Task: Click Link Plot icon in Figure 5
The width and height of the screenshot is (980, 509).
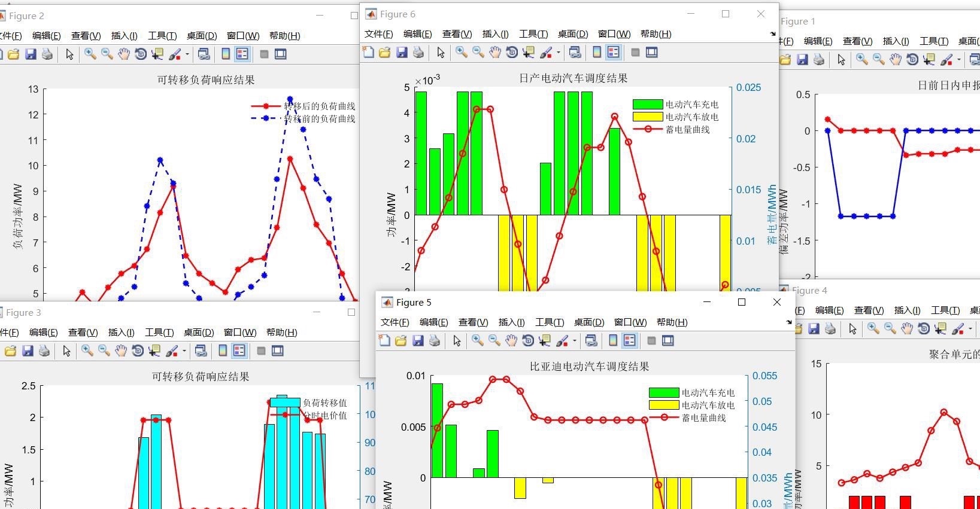Action: pyautogui.click(x=591, y=341)
